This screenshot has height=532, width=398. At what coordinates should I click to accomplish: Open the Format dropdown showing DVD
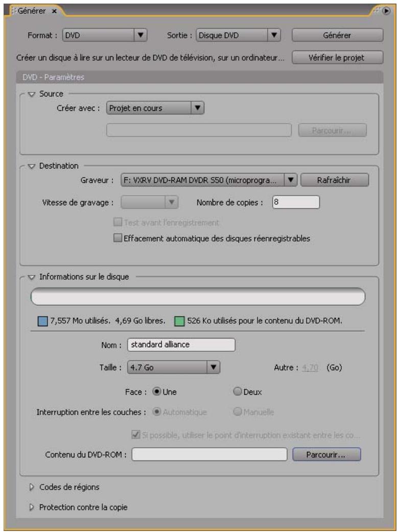[105, 35]
